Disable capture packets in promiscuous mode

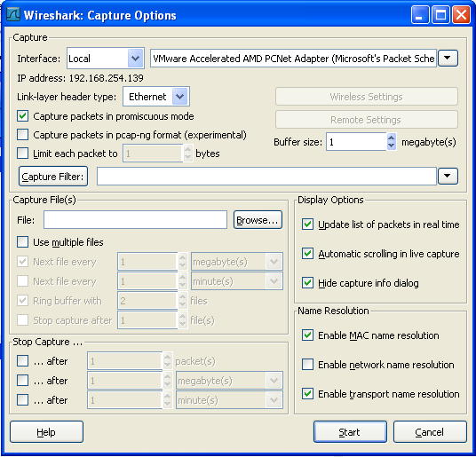coord(23,116)
